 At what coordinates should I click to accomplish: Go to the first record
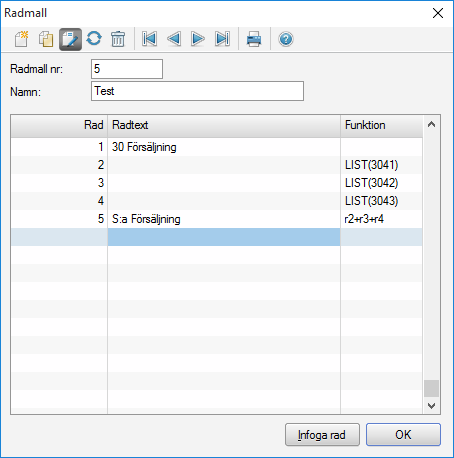(149, 39)
